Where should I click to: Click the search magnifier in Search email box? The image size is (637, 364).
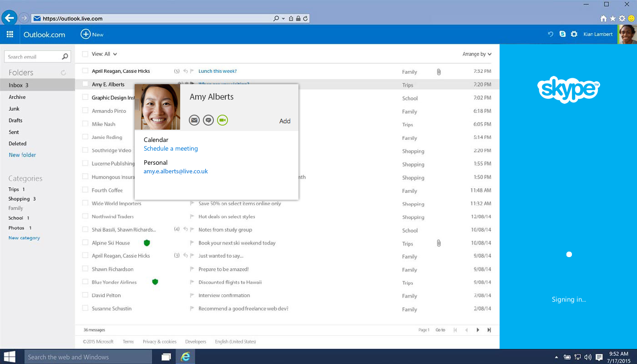pyautogui.click(x=65, y=56)
